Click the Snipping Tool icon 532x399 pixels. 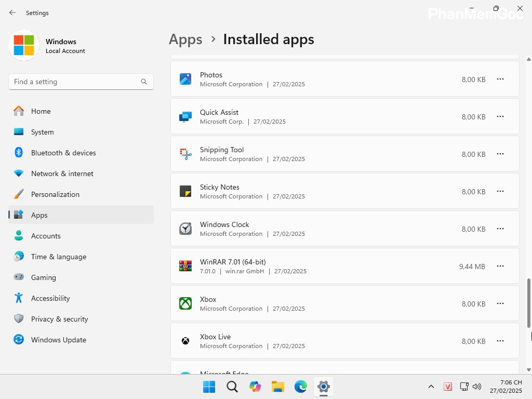pyautogui.click(x=185, y=154)
